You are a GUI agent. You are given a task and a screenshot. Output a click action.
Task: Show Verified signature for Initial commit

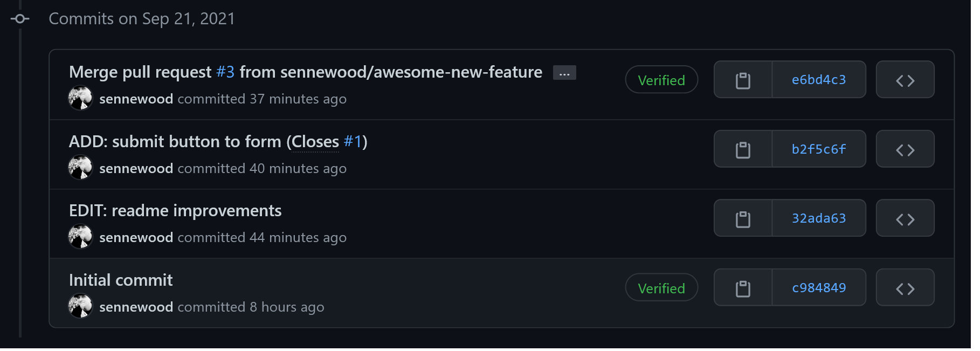click(x=661, y=288)
